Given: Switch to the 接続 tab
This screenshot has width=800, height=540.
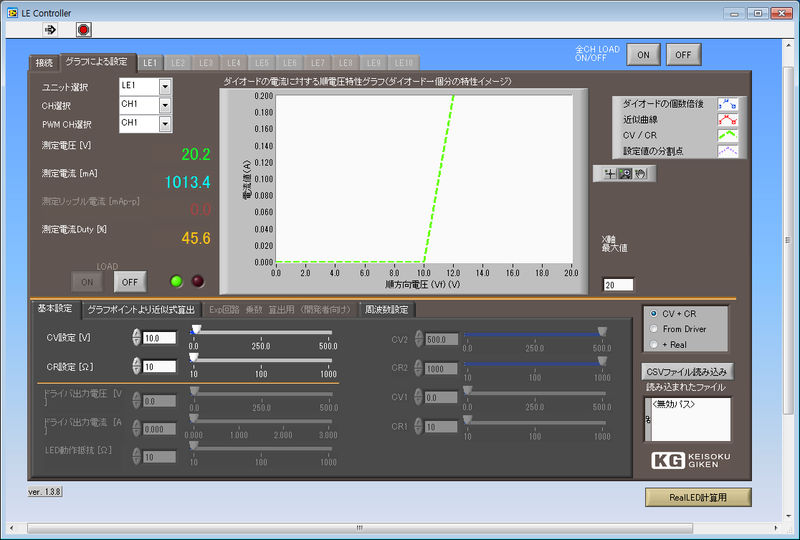Looking at the screenshot, I should pos(44,62).
